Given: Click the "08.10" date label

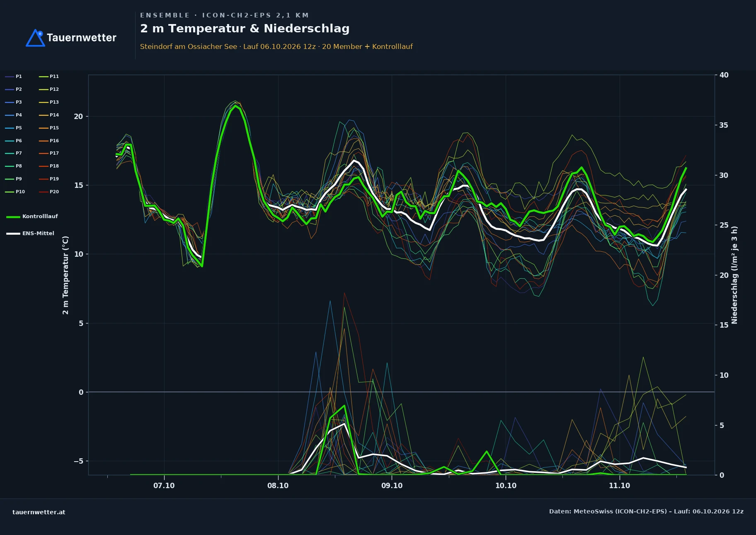Looking at the screenshot, I should [x=278, y=486].
